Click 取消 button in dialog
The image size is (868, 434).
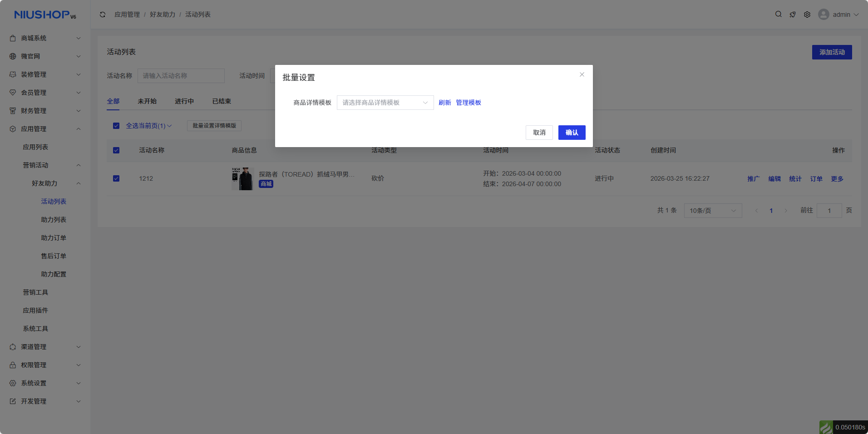coord(539,133)
